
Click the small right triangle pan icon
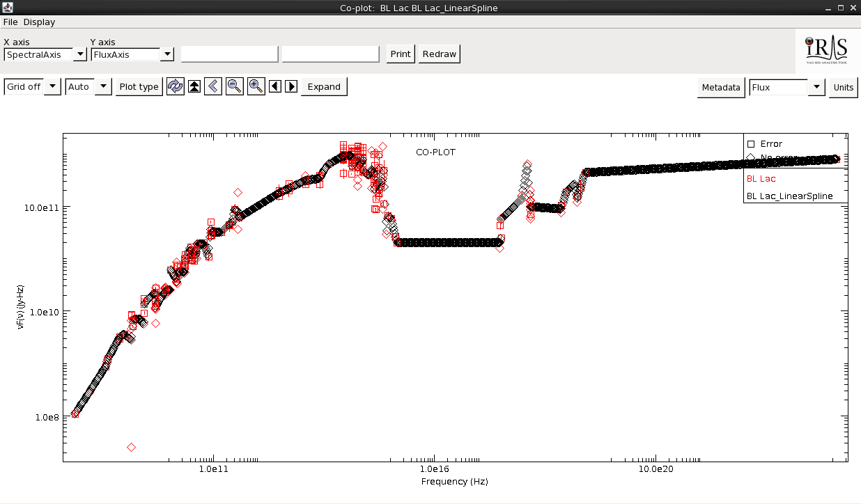click(292, 86)
